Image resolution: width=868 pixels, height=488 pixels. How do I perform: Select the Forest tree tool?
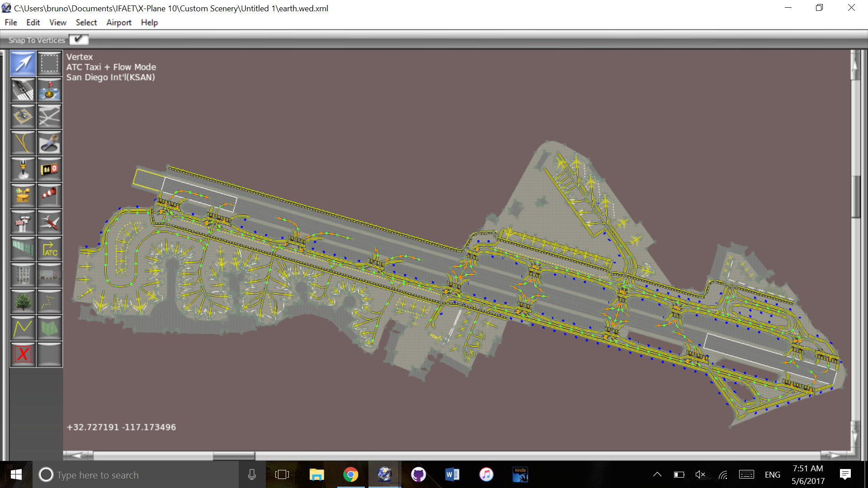pyautogui.click(x=23, y=301)
